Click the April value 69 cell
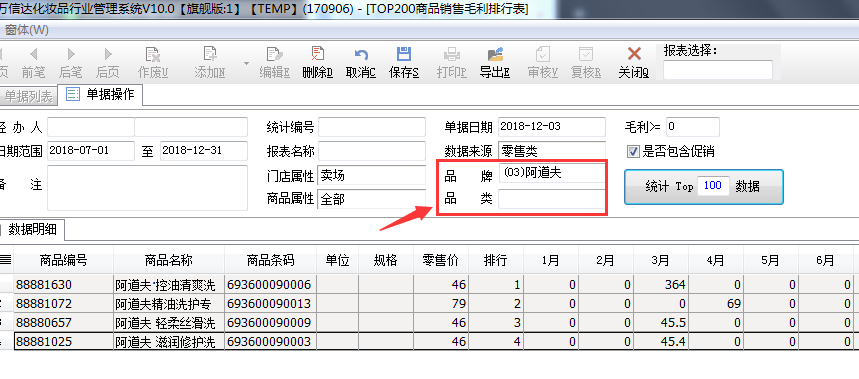 [x=716, y=303]
